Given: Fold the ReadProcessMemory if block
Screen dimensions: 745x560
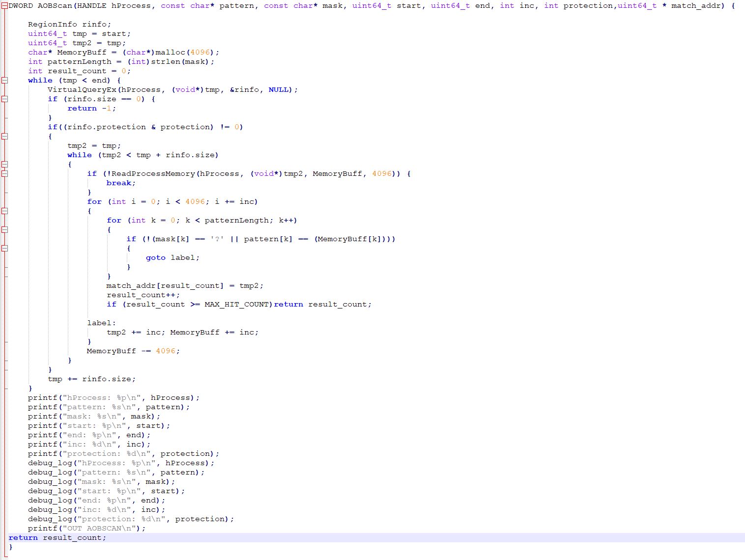Looking at the screenshot, I should tap(4, 173).
